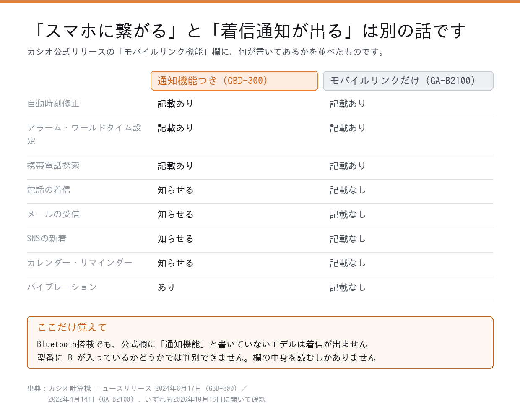The height and width of the screenshot is (420, 520).
Task: Click 記載なし in the メールの受信 row
Action: tap(348, 214)
